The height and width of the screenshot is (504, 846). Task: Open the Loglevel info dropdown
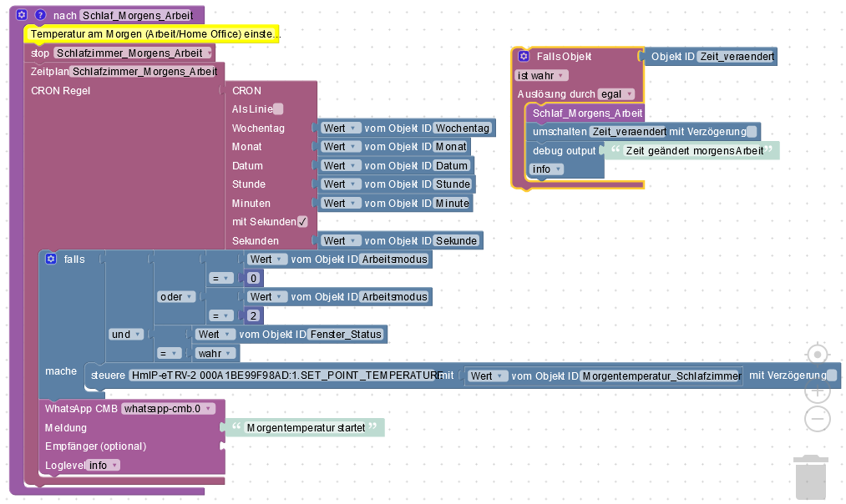[103, 465]
